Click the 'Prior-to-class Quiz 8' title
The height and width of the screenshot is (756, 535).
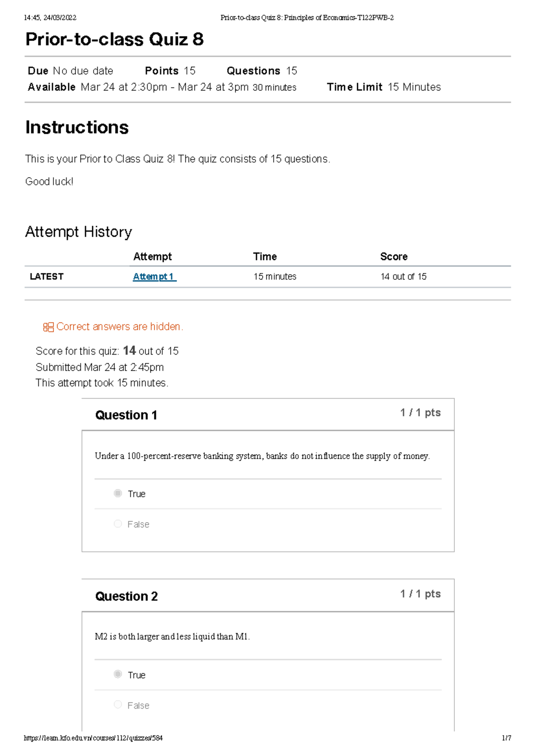coord(115,39)
